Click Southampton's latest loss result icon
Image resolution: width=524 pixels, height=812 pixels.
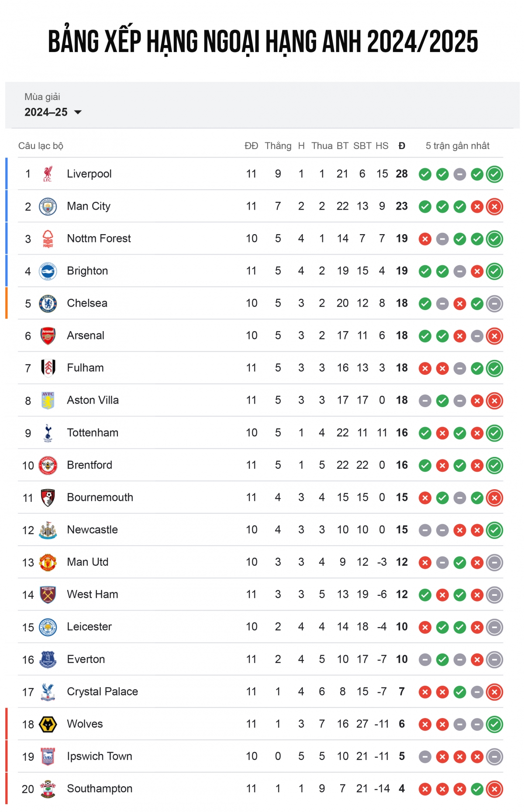click(x=494, y=789)
